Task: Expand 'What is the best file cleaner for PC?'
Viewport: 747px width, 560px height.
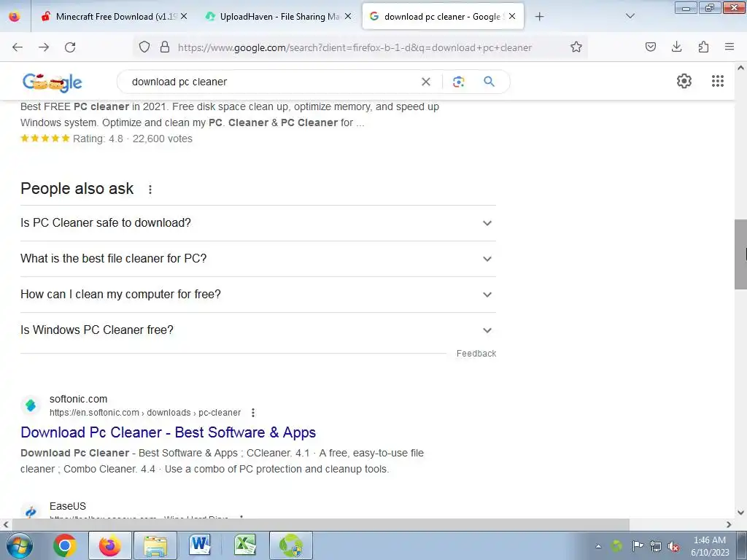Action: tap(258, 259)
